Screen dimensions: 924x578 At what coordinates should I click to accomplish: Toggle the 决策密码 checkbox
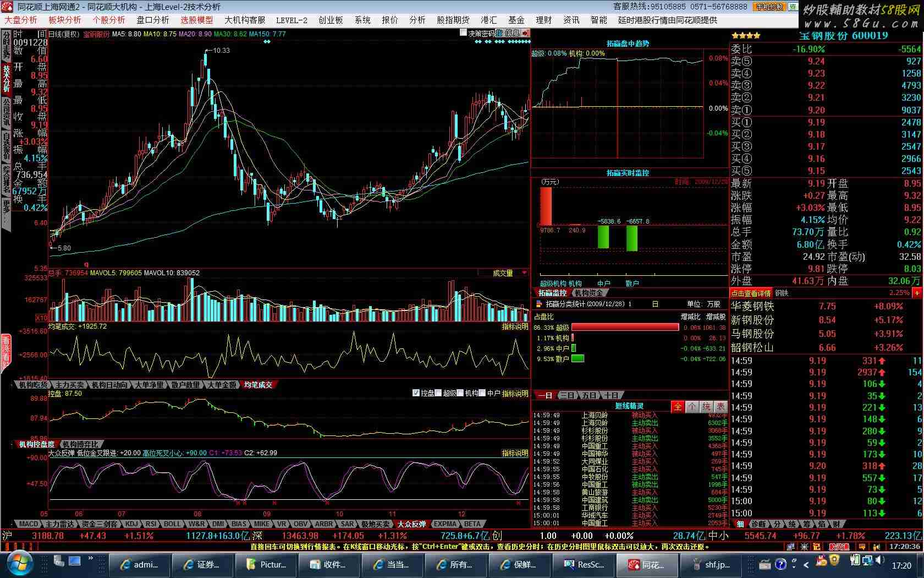[464, 33]
